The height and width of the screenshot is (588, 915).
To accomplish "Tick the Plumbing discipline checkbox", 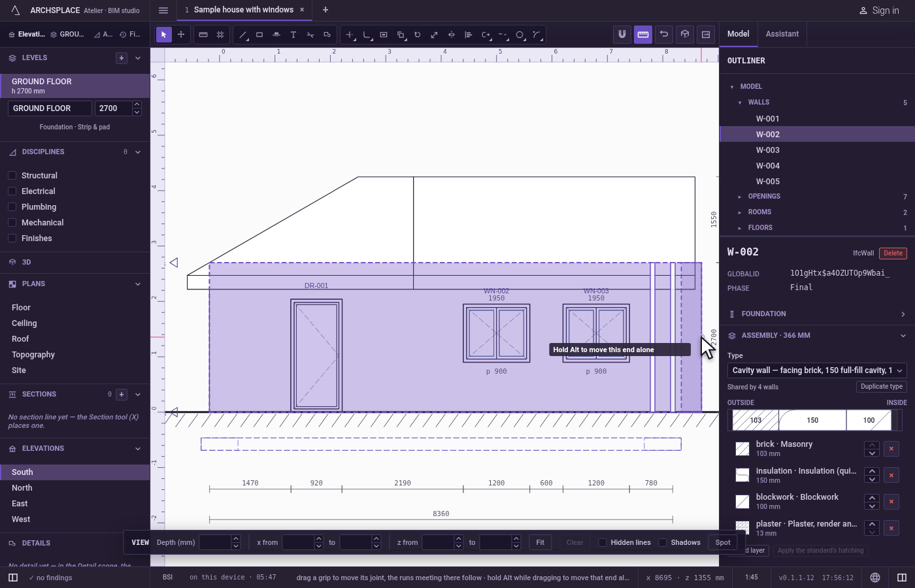I will coord(12,207).
